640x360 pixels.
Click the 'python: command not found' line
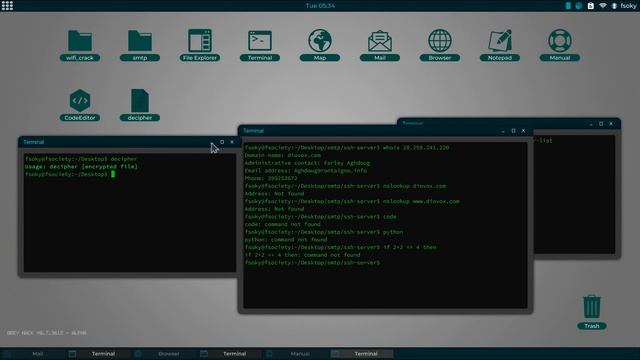pos(286,240)
